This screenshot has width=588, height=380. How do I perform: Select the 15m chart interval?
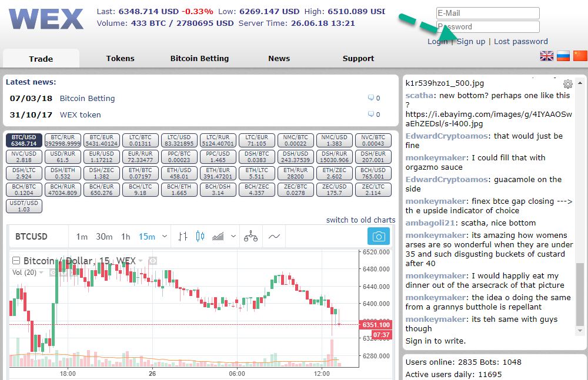[x=147, y=237]
